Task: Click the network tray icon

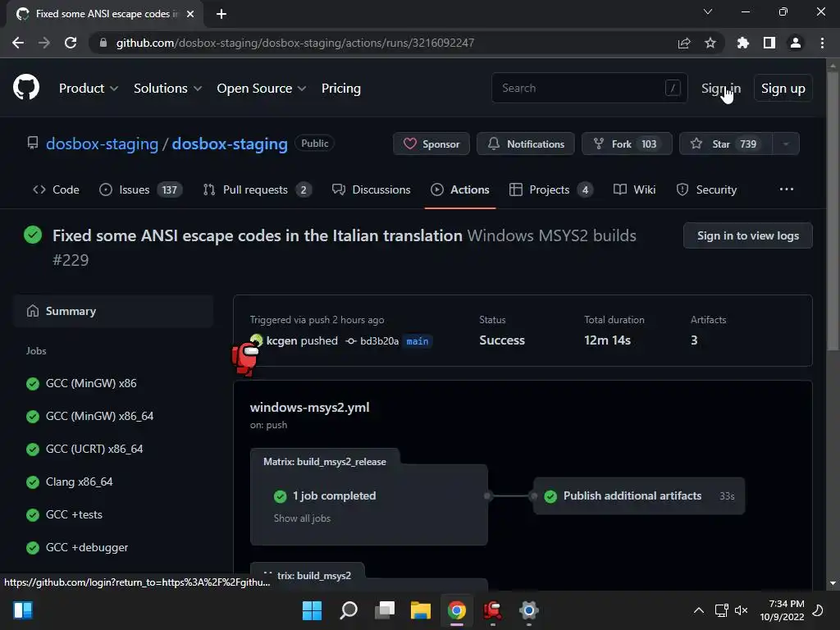Action: click(722, 610)
